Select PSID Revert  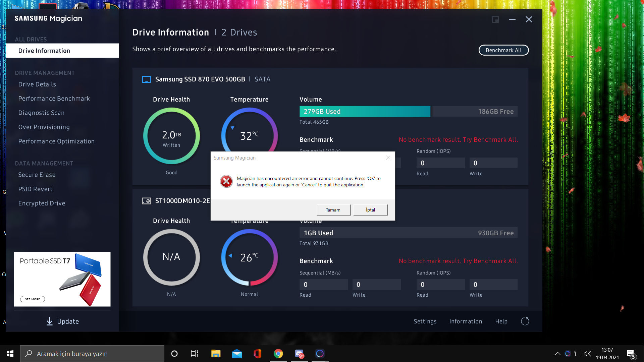(35, 189)
